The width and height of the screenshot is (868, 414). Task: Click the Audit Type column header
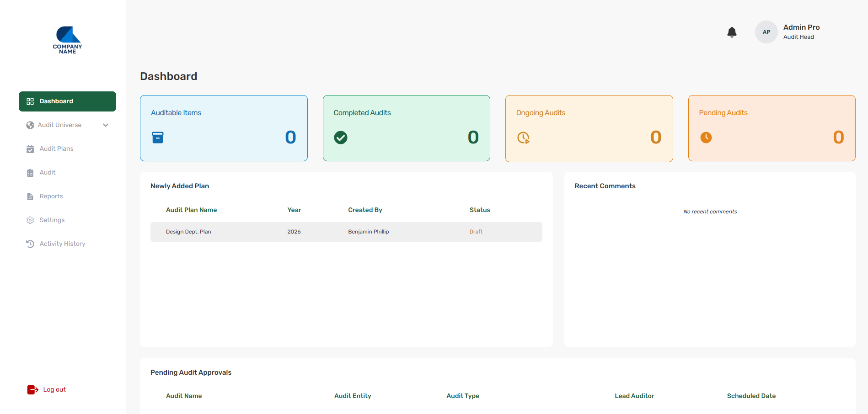(x=463, y=396)
